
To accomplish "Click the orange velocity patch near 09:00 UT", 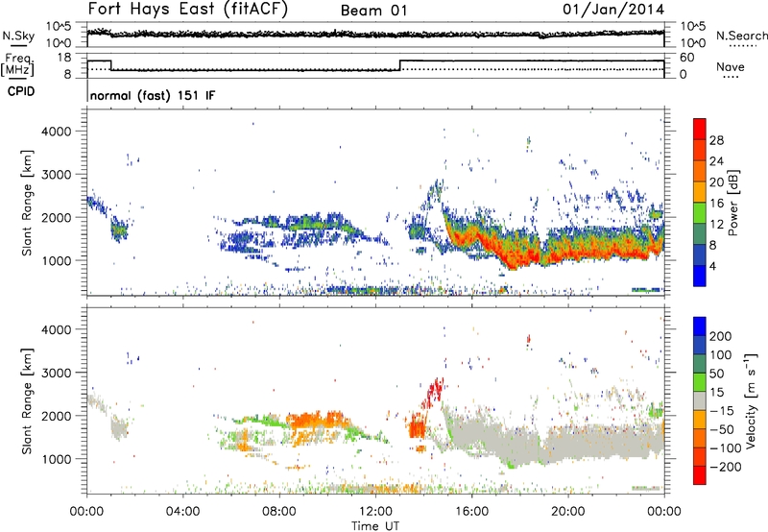I will pos(314,421).
